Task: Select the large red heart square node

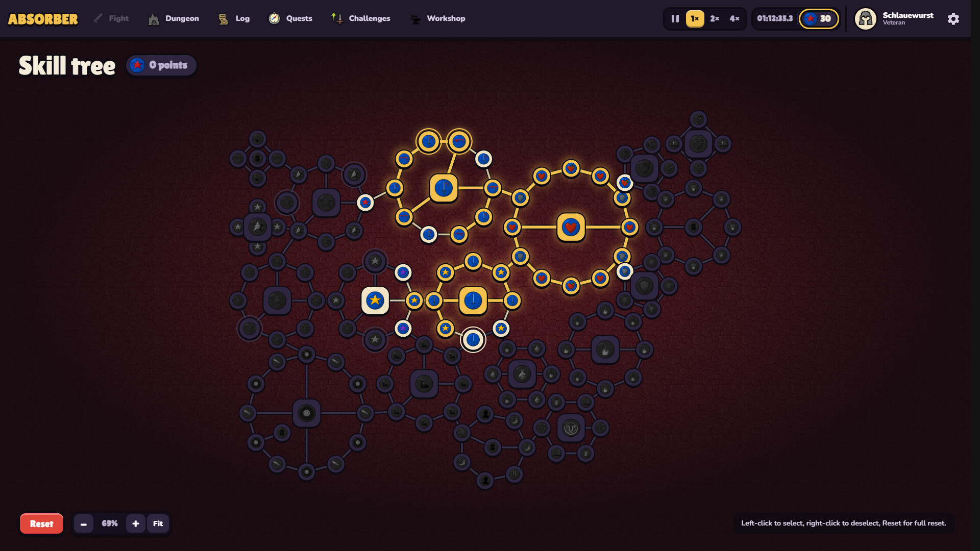Action: [571, 227]
